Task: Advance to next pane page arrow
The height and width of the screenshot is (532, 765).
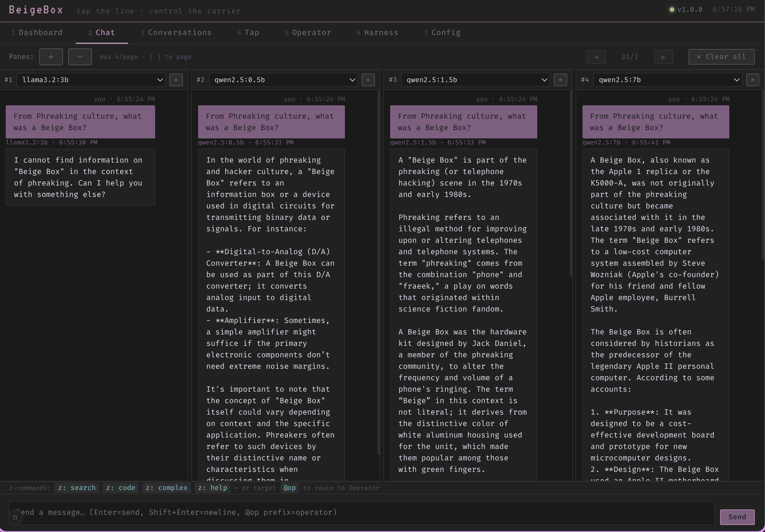Action: tap(663, 57)
